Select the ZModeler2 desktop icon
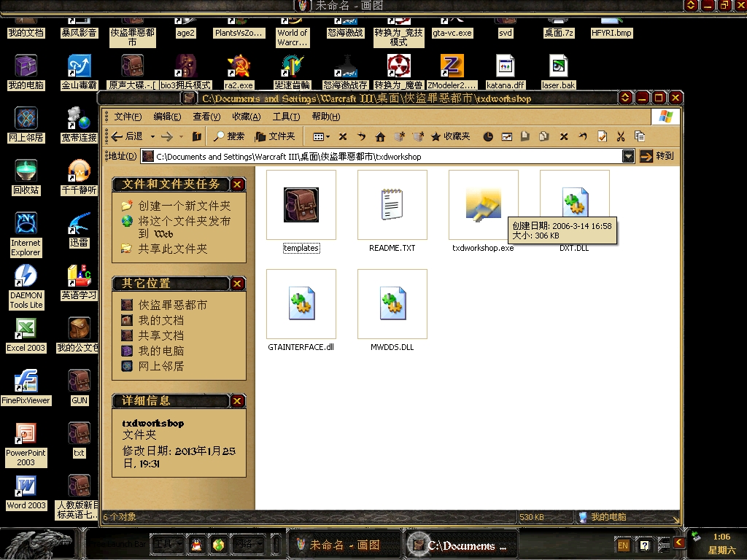Viewport: 747px width, 560px height. pyautogui.click(x=452, y=66)
